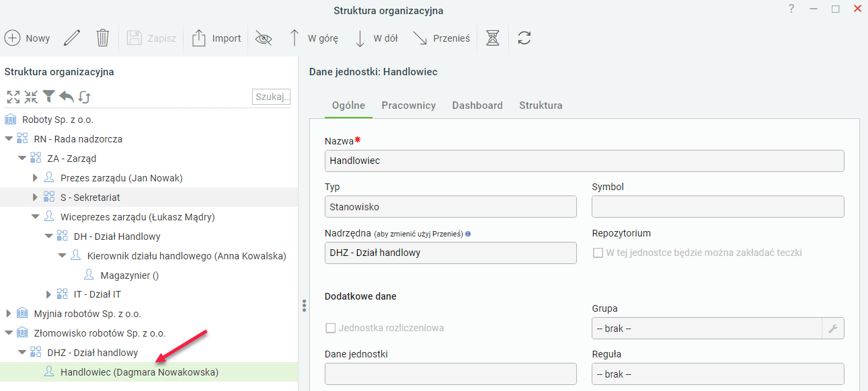Click the refresh arrows icon in toolbar

tap(524, 38)
